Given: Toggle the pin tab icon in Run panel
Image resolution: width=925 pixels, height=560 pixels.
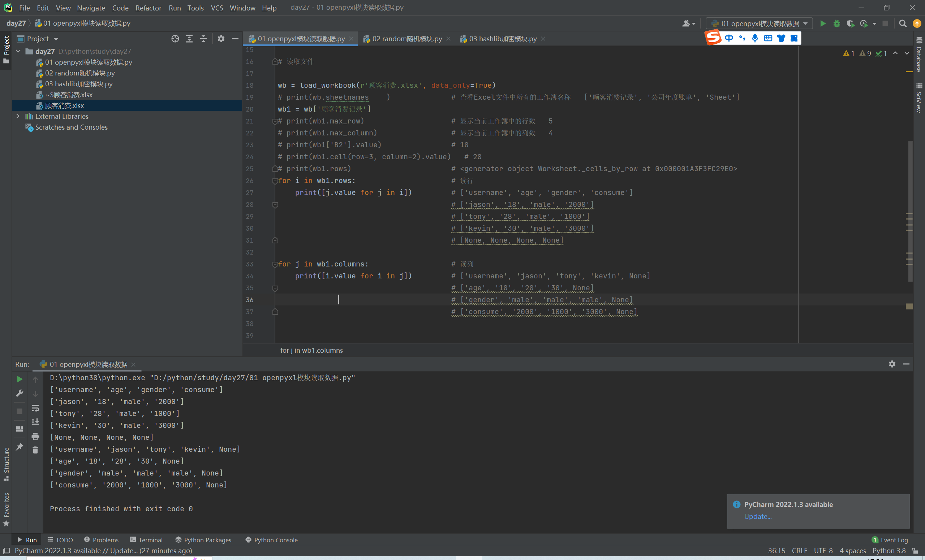Looking at the screenshot, I should [20, 446].
